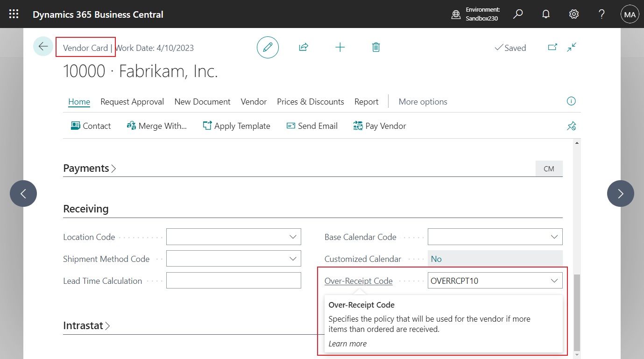Open the Over-Receipt Code dropdown
Image resolution: width=644 pixels, height=359 pixels.
point(554,281)
